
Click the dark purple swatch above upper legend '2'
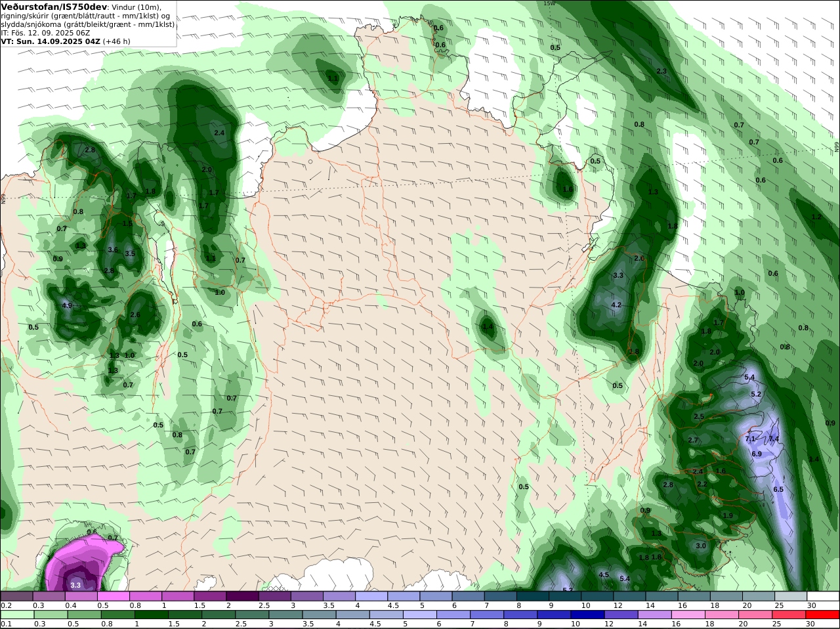[x=242, y=596]
